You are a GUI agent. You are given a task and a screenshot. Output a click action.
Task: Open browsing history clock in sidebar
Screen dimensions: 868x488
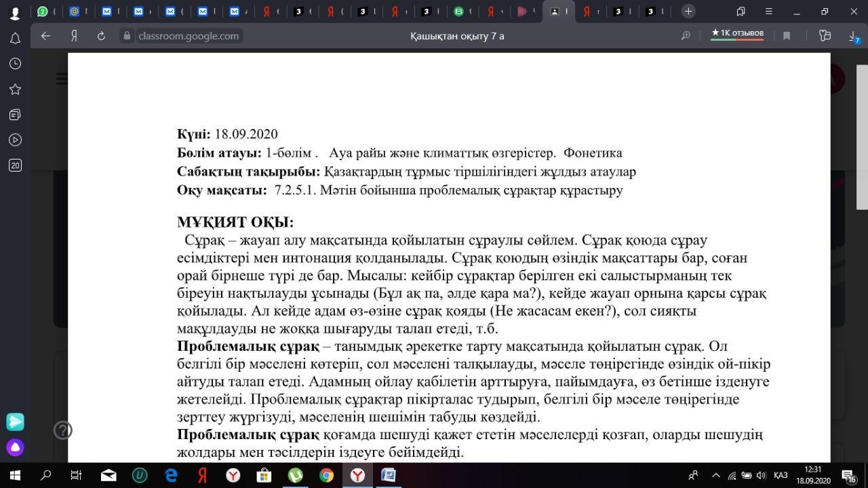point(15,64)
